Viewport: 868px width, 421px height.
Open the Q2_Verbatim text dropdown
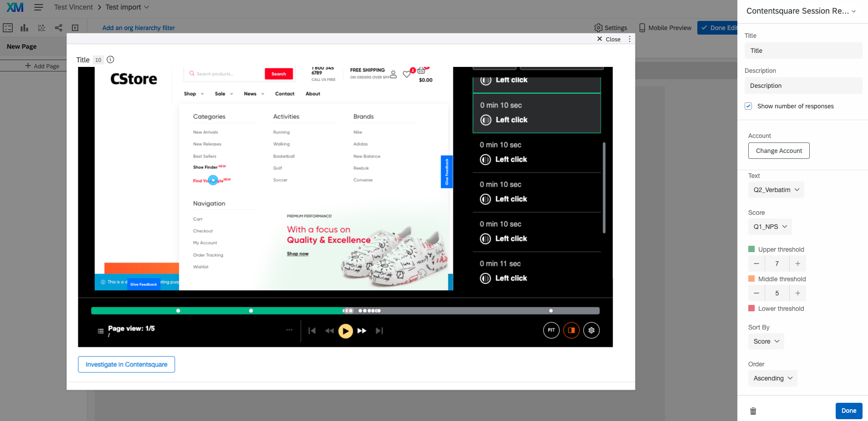point(776,190)
